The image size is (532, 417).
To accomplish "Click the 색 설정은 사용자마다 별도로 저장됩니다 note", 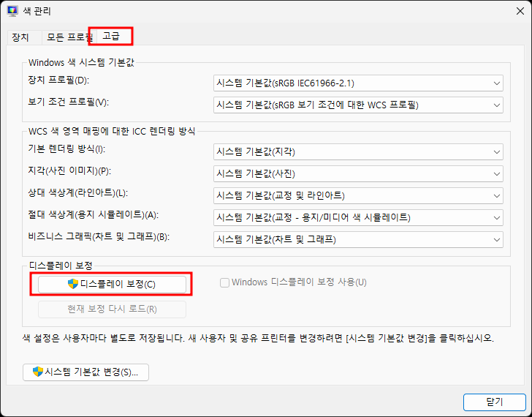I will click(258, 338).
